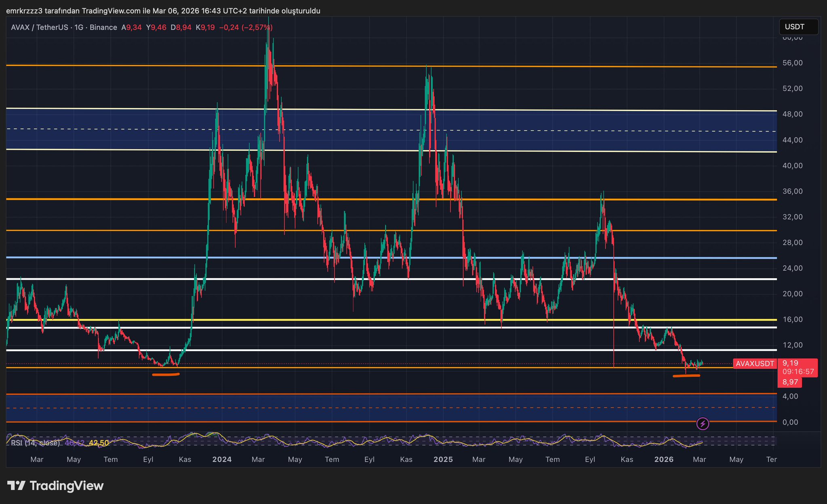Click the AVAX / TetherUS symbol title
The width and height of the screenshot is (827, 504).
(x=39, y=27)
